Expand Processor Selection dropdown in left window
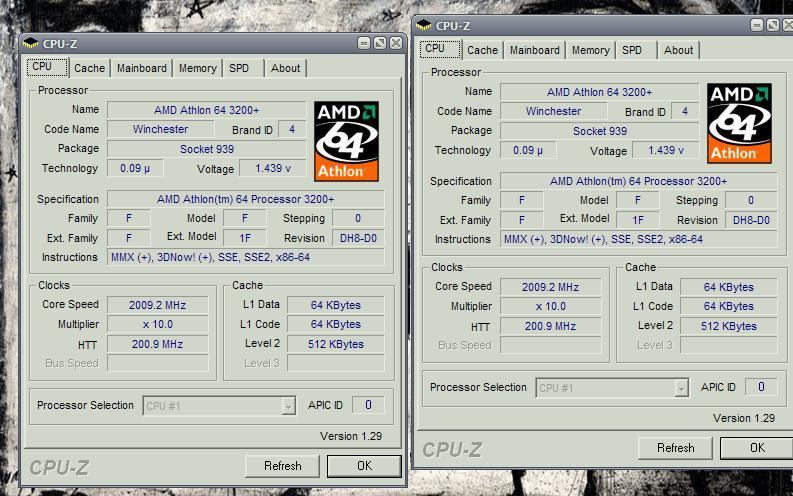The width and height of the screenshot is (793, 496). coord(288,406)
